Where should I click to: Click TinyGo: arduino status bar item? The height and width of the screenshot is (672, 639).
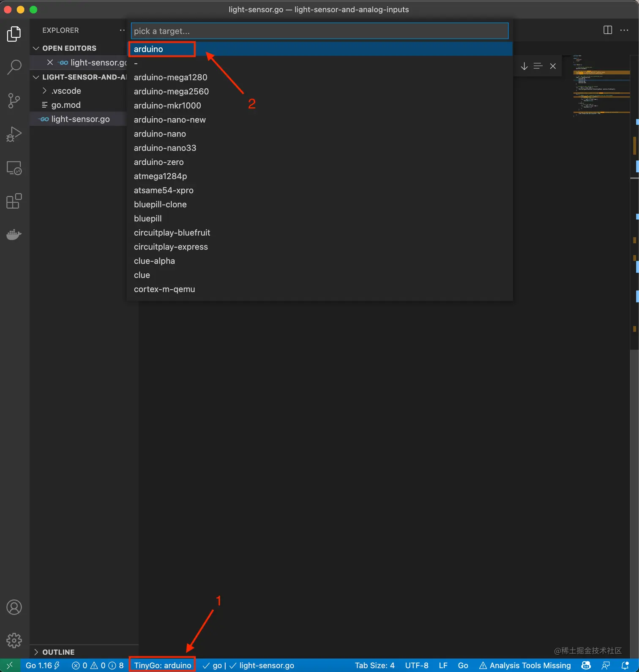click(x=163, y=665)
